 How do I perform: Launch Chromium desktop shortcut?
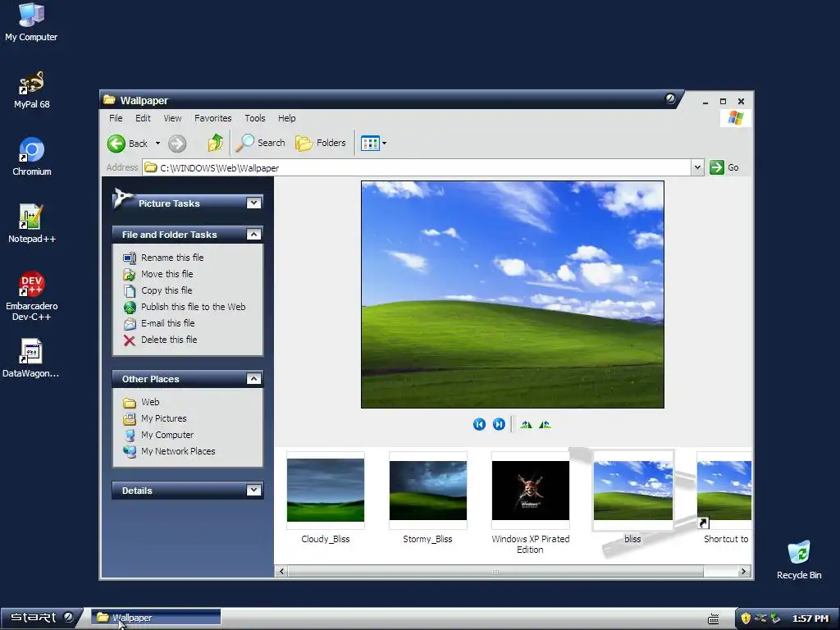32,157
